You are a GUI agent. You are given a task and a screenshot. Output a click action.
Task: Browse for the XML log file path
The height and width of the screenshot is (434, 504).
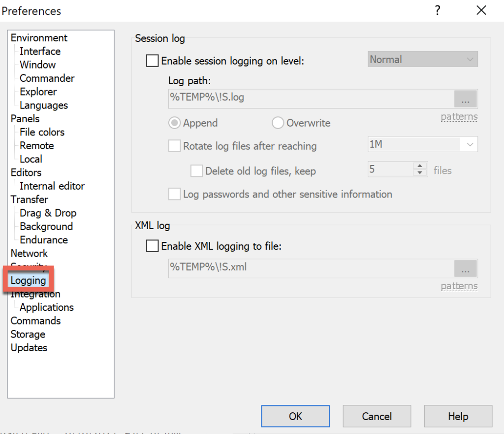coord(465,268)
